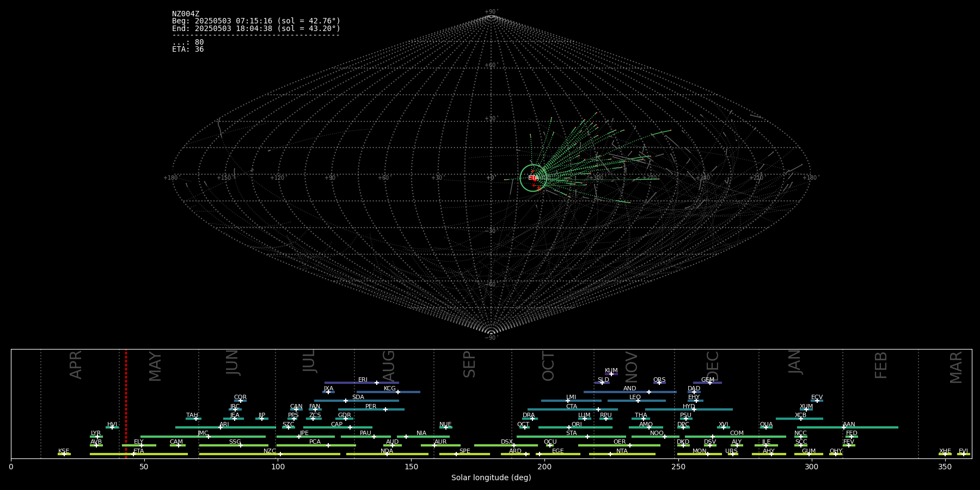
Task: Click the COM shower label
Action: click(x=737, y=433)
